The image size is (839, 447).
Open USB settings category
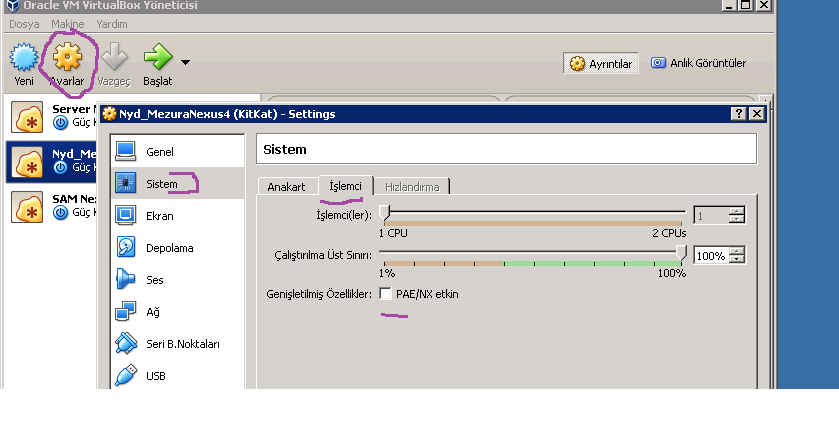(178, 376)
